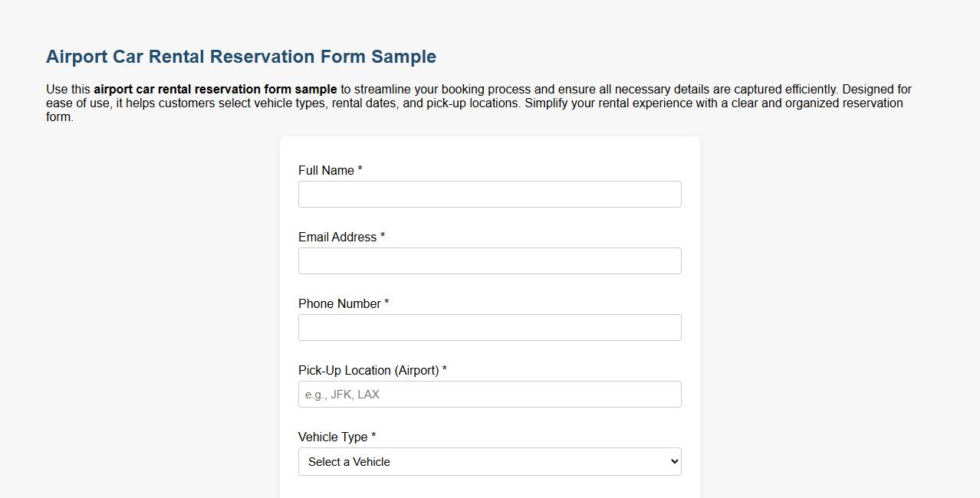Click the page heading title
Image resolution: width=980 pixels, height=498 pixels.
241,56
